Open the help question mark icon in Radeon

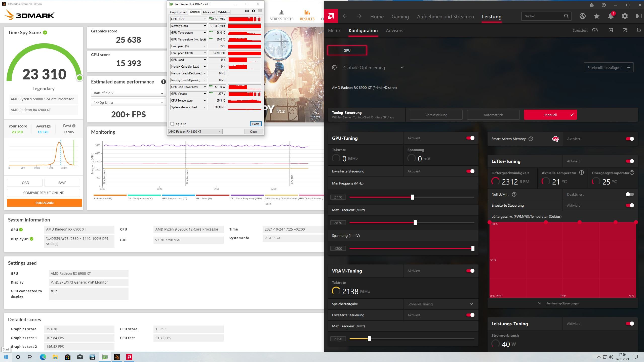[604, 5]
